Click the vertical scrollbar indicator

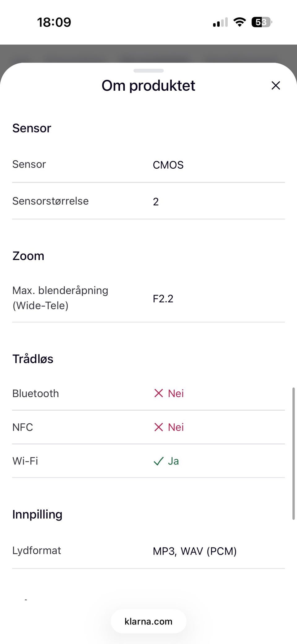293,453
